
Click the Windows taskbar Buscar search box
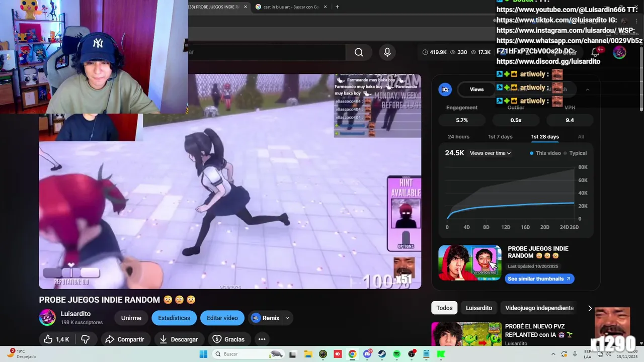[248, 354]
